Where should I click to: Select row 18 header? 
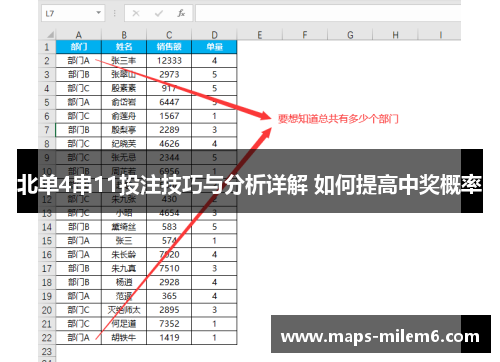47,282
